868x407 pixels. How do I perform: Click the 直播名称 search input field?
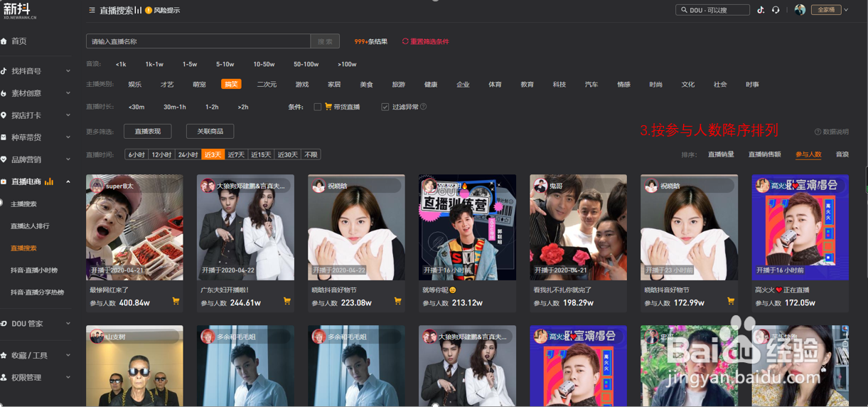tap(198, 42)
